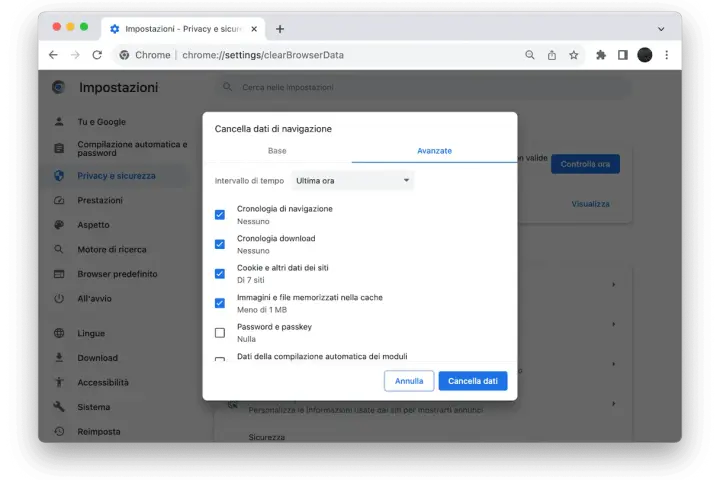Click the Sistema wrench icon
Image resolution: width=720 pixels, height=480 pixels.
coord(59,407)
